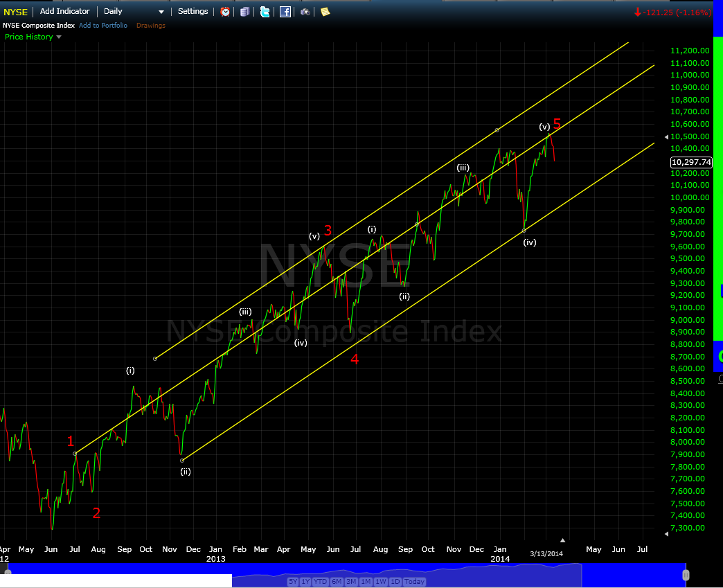
Task: Open the Settings menu
Action: tap(193, 11)
